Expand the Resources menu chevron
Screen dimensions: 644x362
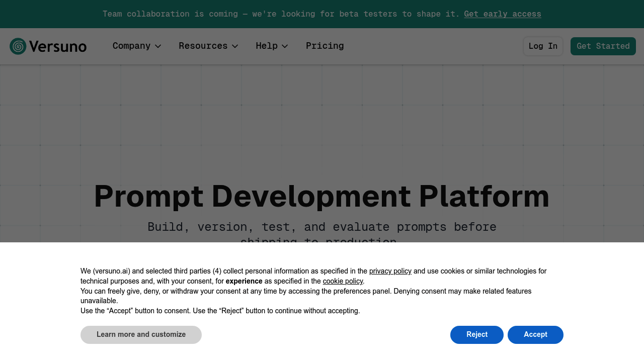(x=235, y=46)
